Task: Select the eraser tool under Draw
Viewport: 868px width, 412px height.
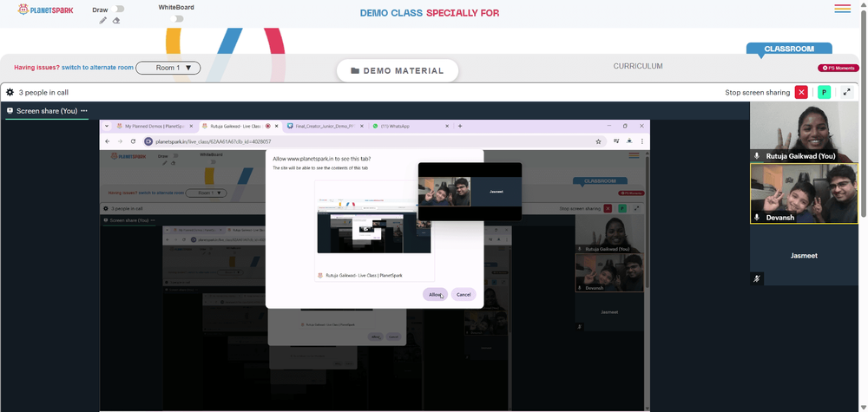Action: click(x=116, y=21)
